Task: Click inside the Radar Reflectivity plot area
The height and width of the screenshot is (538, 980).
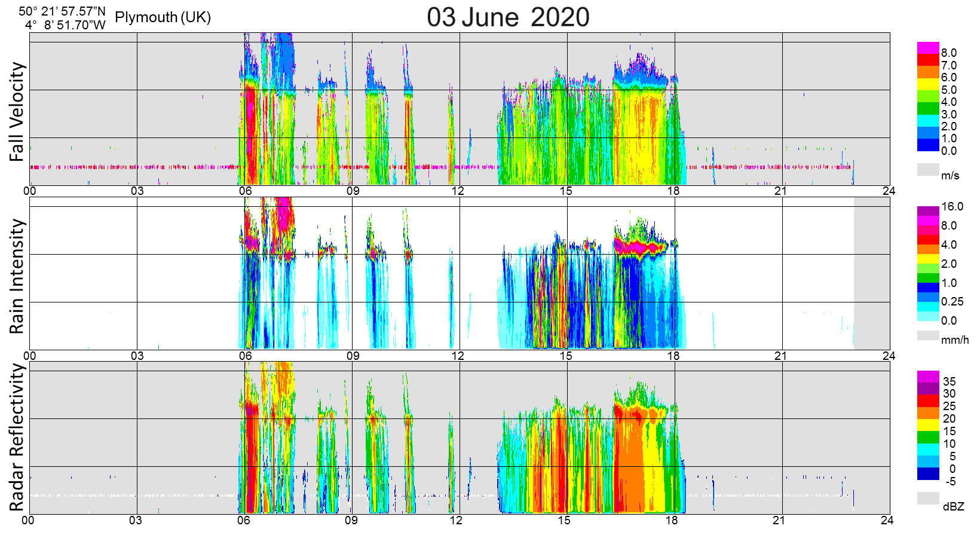Action: 460,438
